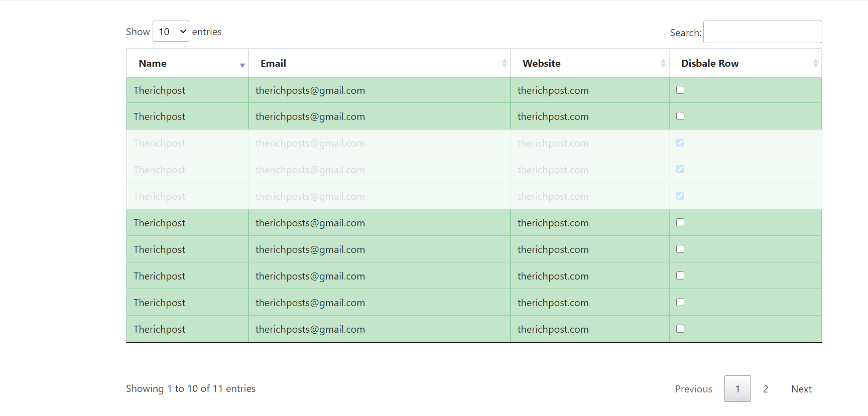The height and width of the screenshot is (416, 868).
Task: Click the sort icon on the Disbale Row column
Action: tap(816, 63)
